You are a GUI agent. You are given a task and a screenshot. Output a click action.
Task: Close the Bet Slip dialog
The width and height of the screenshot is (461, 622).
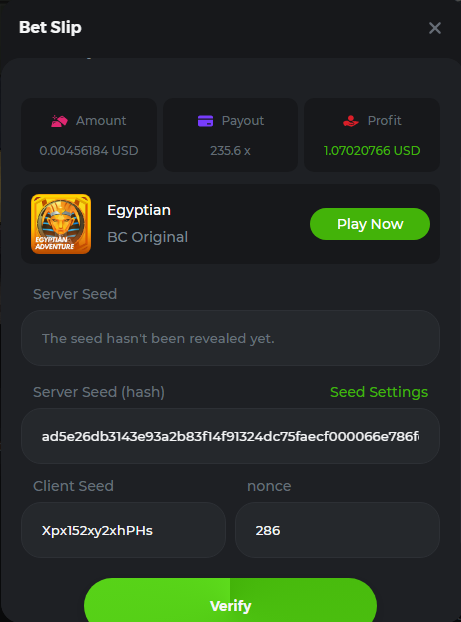point(435,28)
